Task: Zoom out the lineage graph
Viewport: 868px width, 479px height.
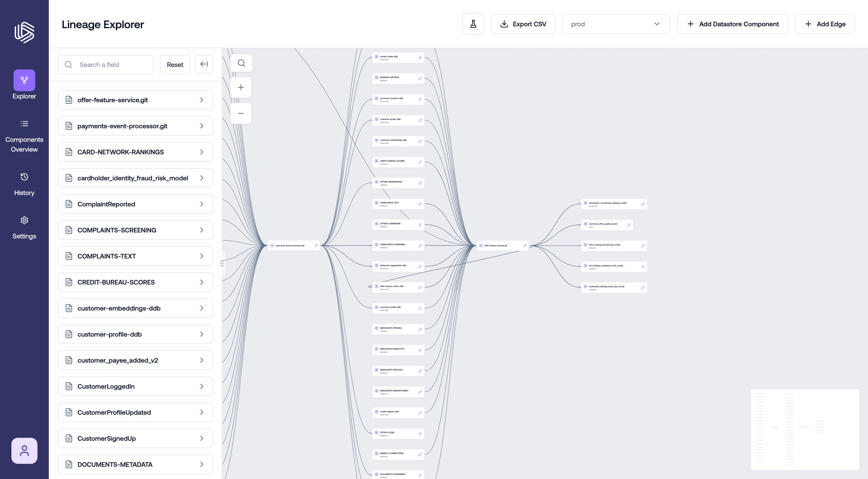Action: pos(241,113)
